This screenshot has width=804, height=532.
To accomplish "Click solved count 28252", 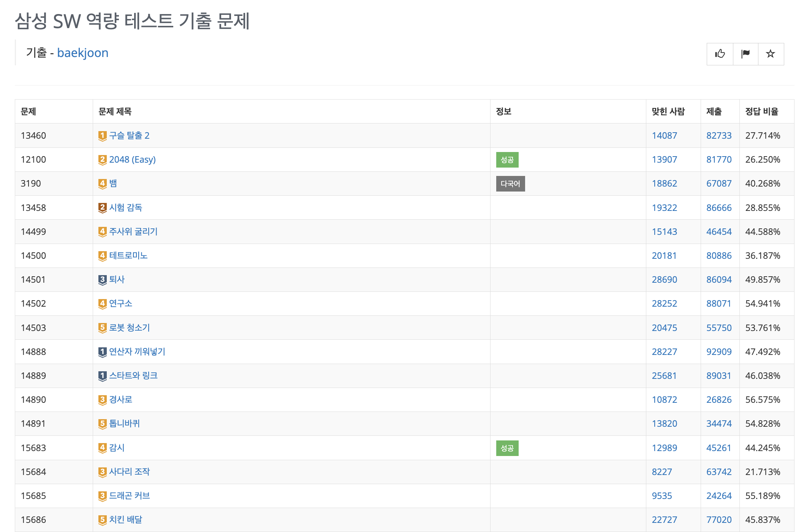I will pos(665,304).
